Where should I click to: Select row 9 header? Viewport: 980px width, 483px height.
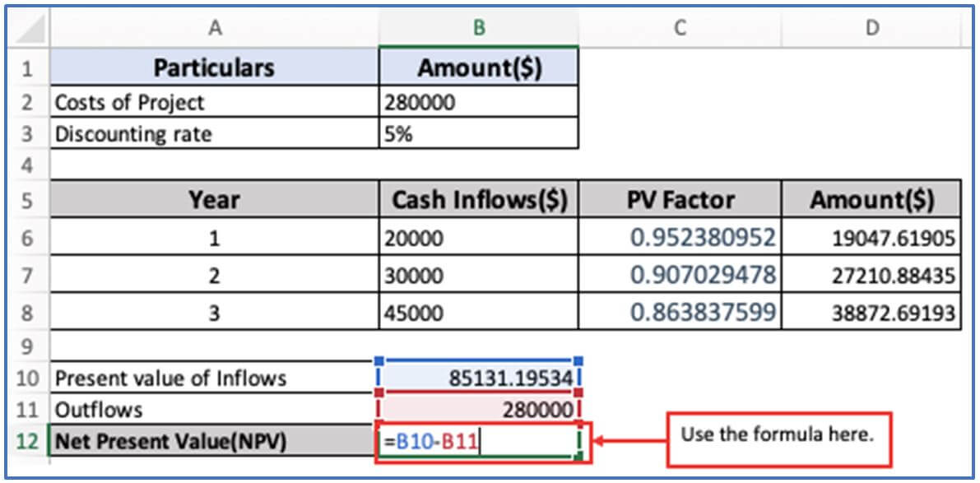[28, 344]
